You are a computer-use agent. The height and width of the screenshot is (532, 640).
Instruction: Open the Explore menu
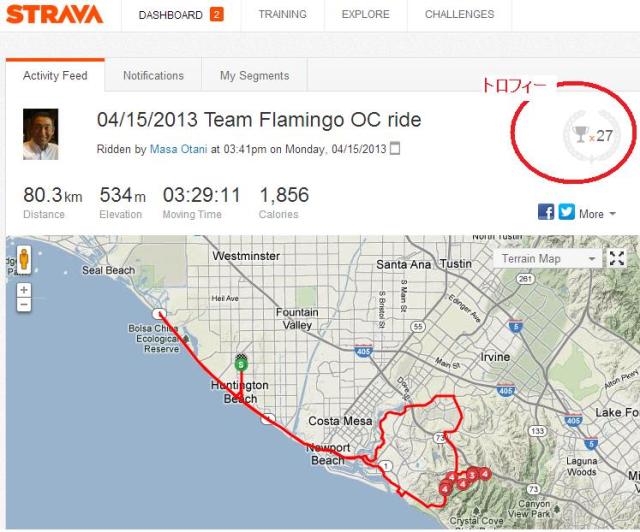click(x=365, y=15)
